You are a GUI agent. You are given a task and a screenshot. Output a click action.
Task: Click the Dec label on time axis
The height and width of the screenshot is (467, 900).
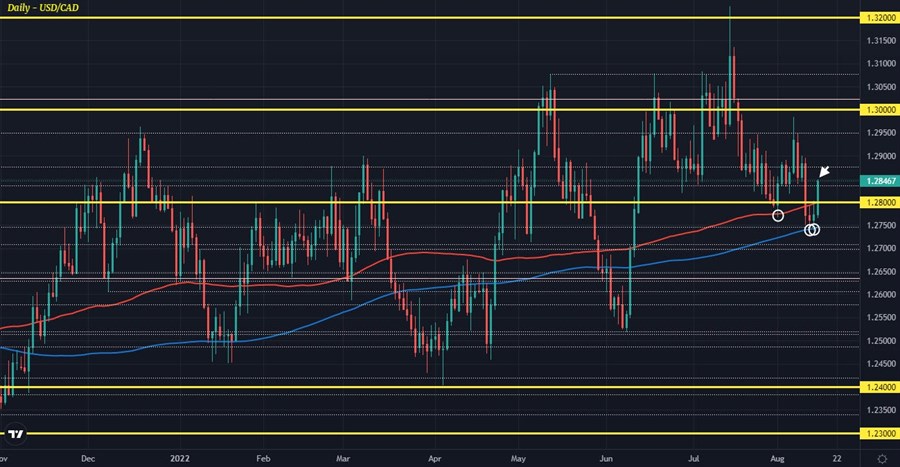[x=88, y=458]
